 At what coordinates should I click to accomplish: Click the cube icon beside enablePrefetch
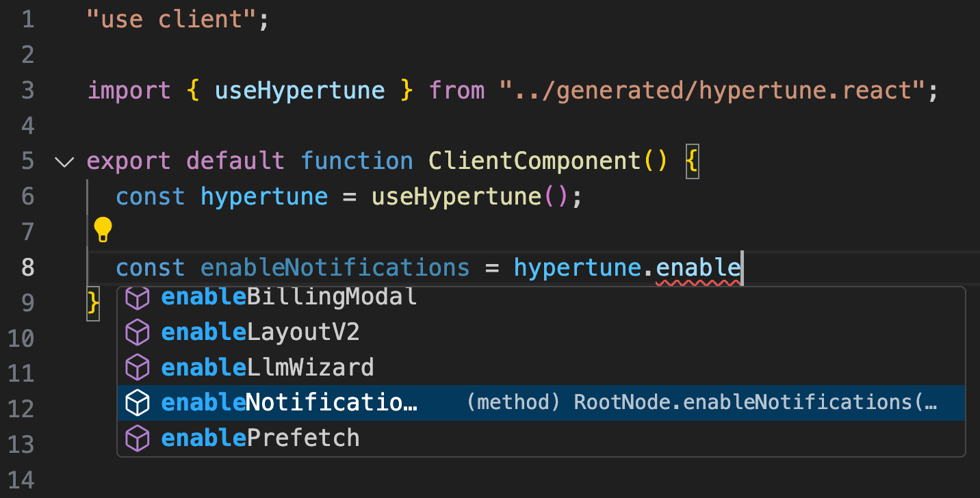138,438
